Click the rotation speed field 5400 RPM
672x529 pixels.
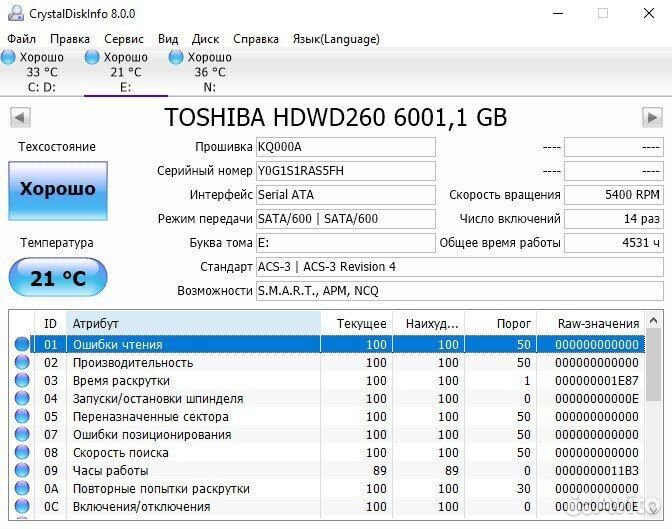click(x=614, y=195)
